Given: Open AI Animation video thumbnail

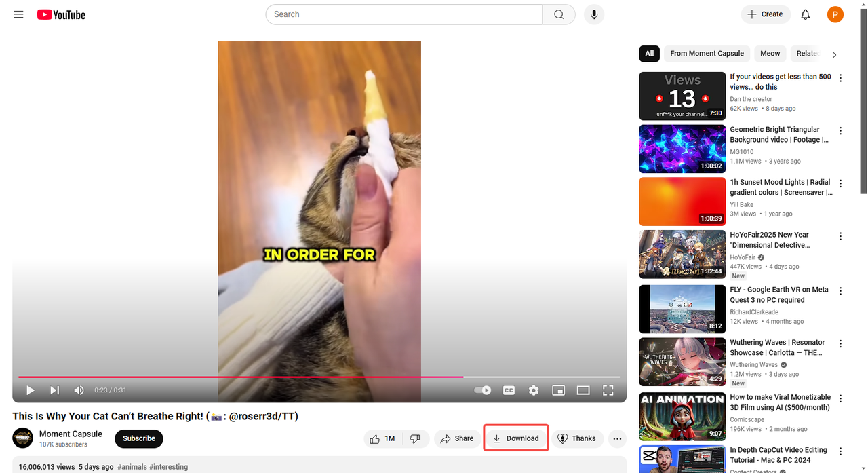Looking at the screenshot, I should (682, 416).
